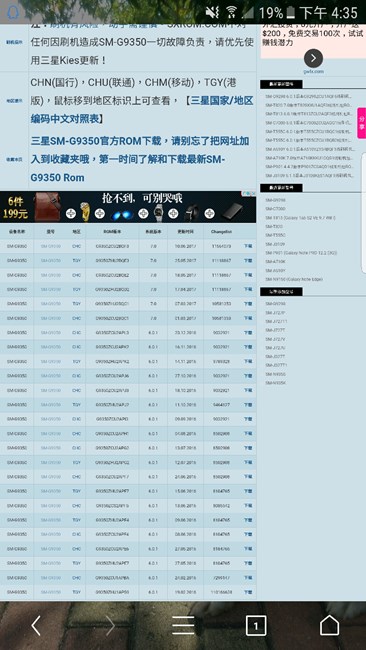Tap the battery 19% status indicator

tap(277, 13)
